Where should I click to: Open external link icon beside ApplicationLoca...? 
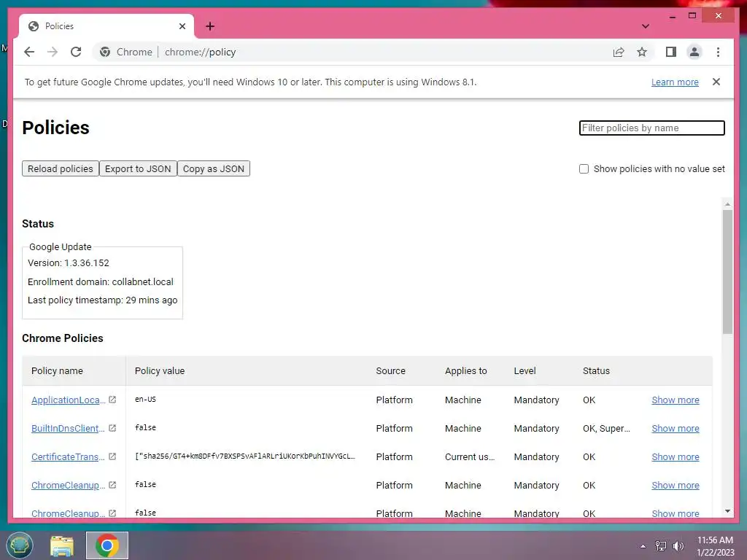[x=112, y=400]
